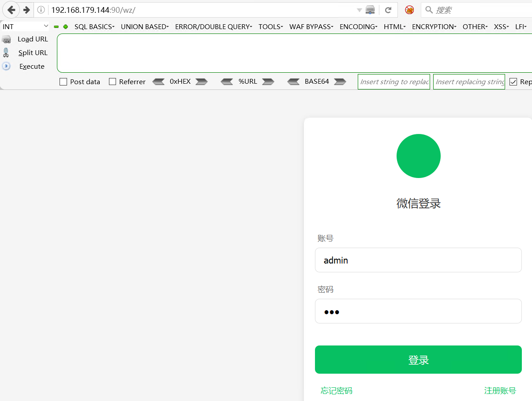Screen dimensions: 532x401
Task: Enable the Referrer checkbox
Action: pyautogui.click(x=112, y=82)
